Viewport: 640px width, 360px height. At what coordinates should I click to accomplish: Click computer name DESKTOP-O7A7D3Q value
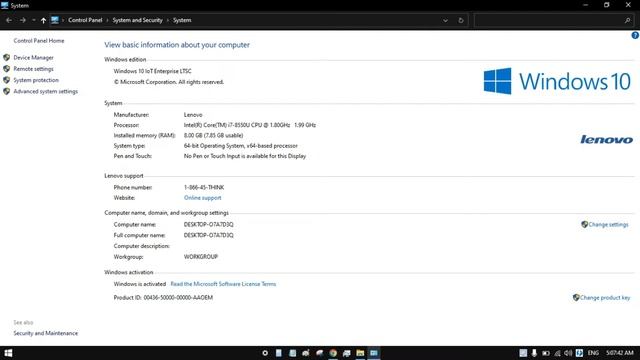(209, 224)
